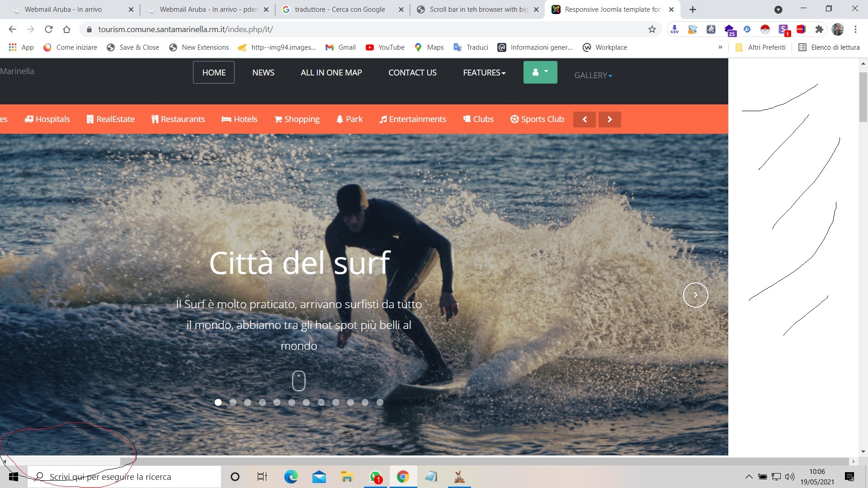Open the Chrome extensions puzzle icon
Image resolution: width=868 pixels, height=488 pixels.
coord(819,29)
